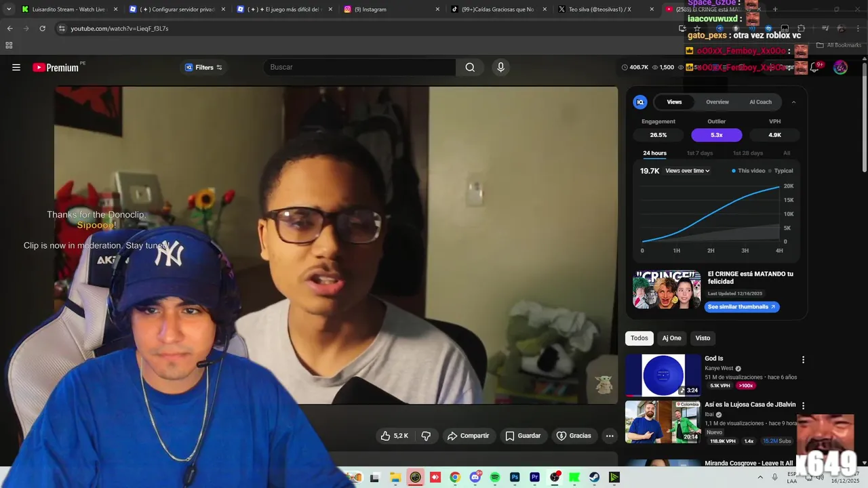This screenshot has width=868, height=488.
Task: Open the account avatar menu
Action: (x=840, y=67)
